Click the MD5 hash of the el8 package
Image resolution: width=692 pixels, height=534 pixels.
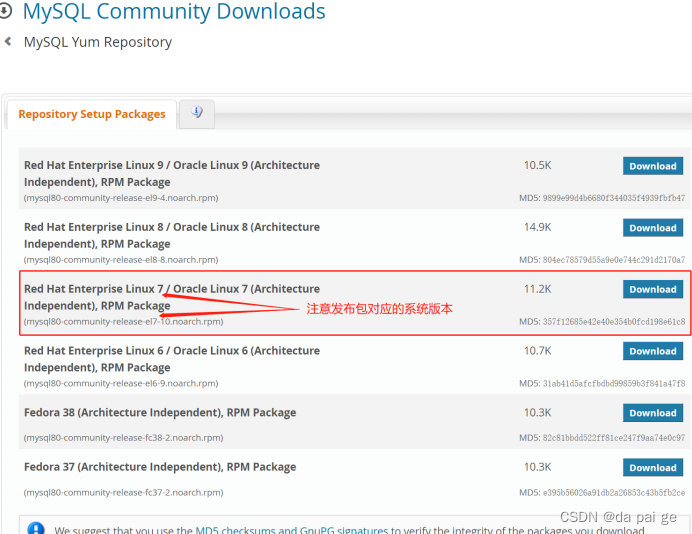pos(614,259)
